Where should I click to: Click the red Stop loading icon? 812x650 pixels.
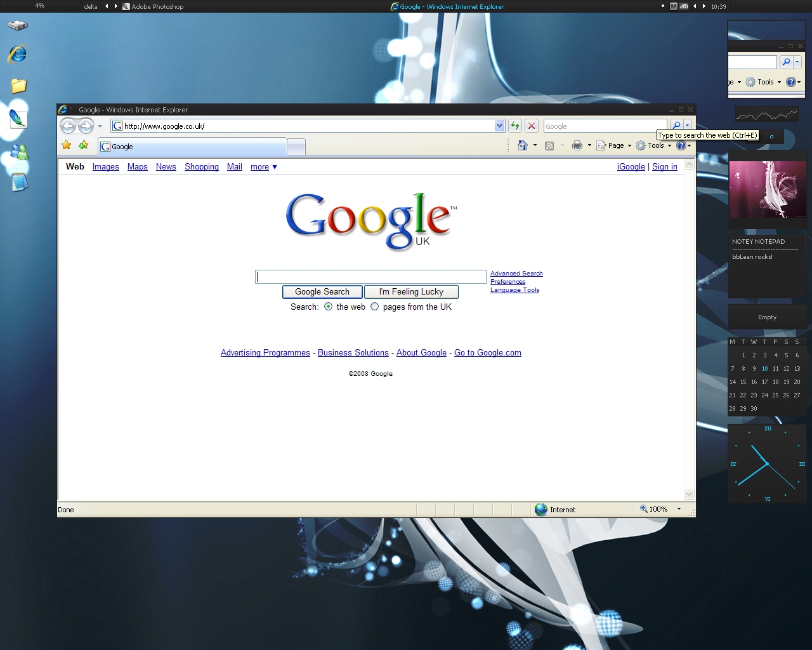532,126
